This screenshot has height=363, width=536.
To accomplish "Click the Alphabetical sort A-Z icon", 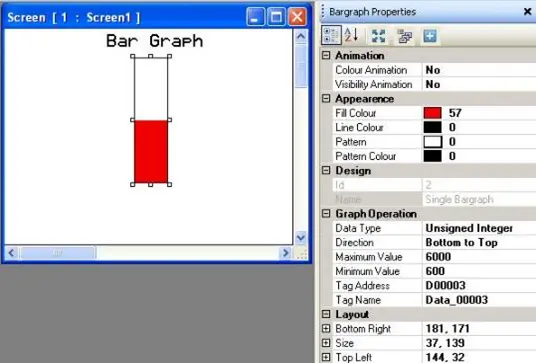I will [x=351, y=35].
